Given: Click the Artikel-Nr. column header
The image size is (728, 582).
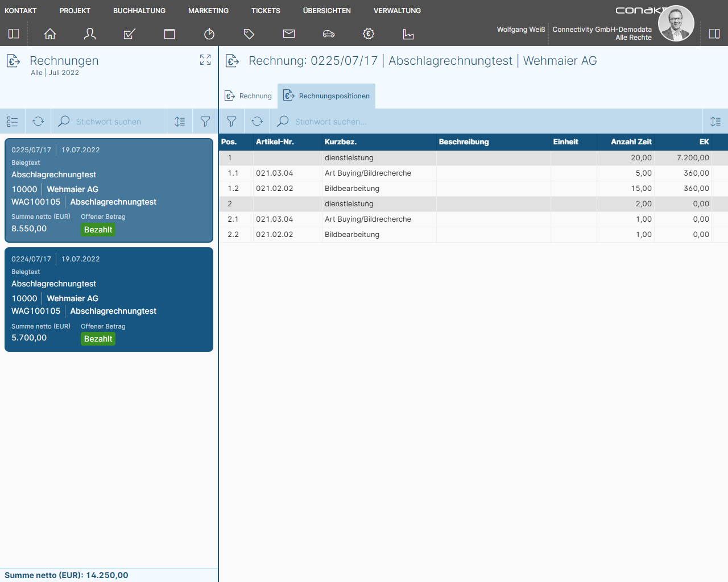Looking at the screenshot, I should (x=275, y=142).
